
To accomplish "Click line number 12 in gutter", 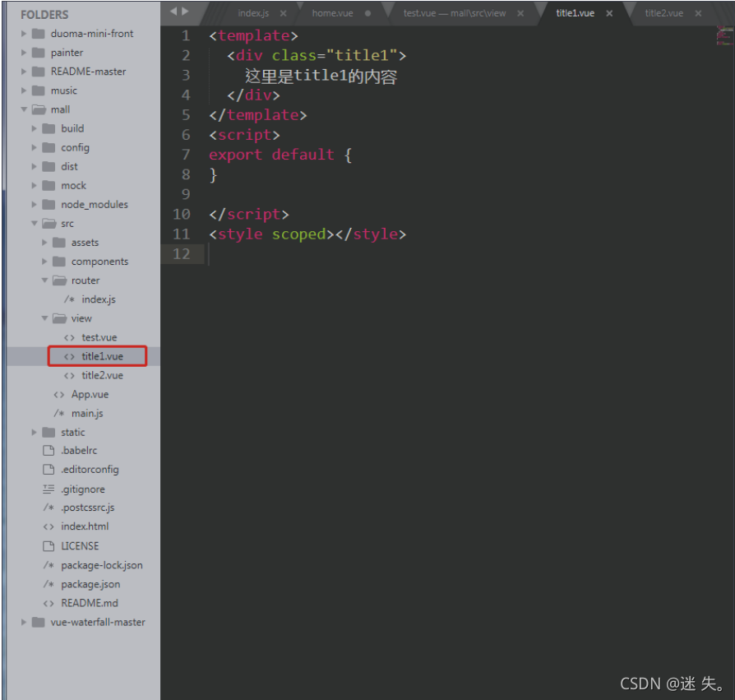I will point(182,254).
